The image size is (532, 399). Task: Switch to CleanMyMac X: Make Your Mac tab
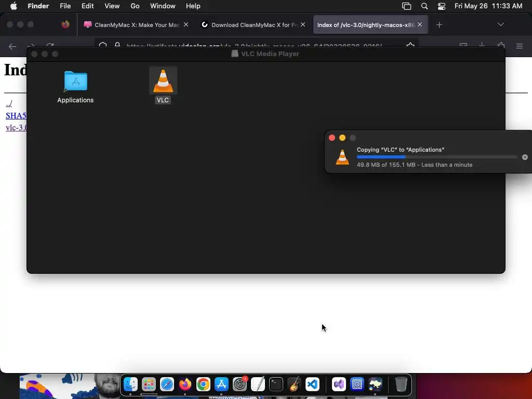[x=137, y=25]
